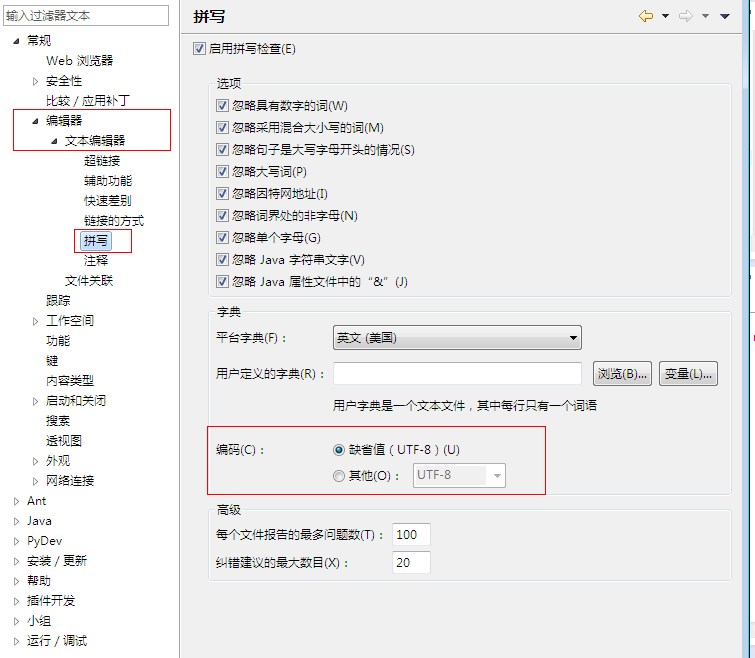The height and width of the screenshot is (658, 755).
Task: Click the 输入过滤器文本 filter box
Action: tap(86, 15)
